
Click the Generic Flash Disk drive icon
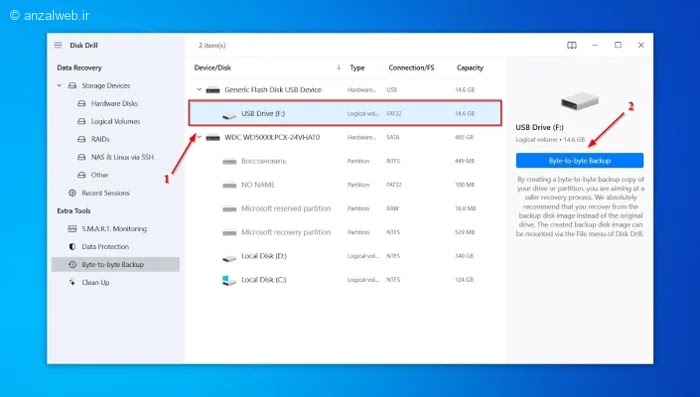coord(212,90)
